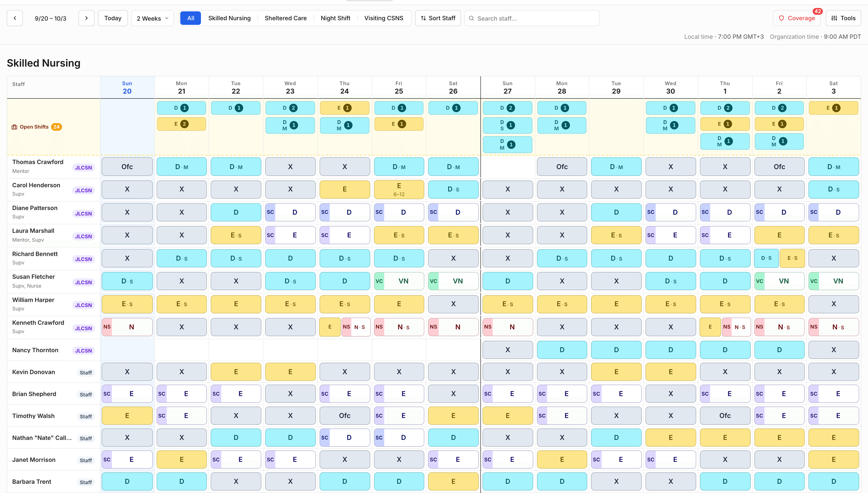868x493 pixels.
Task: Open Sunday 27 open shift D S
Action: coord(507,125)
